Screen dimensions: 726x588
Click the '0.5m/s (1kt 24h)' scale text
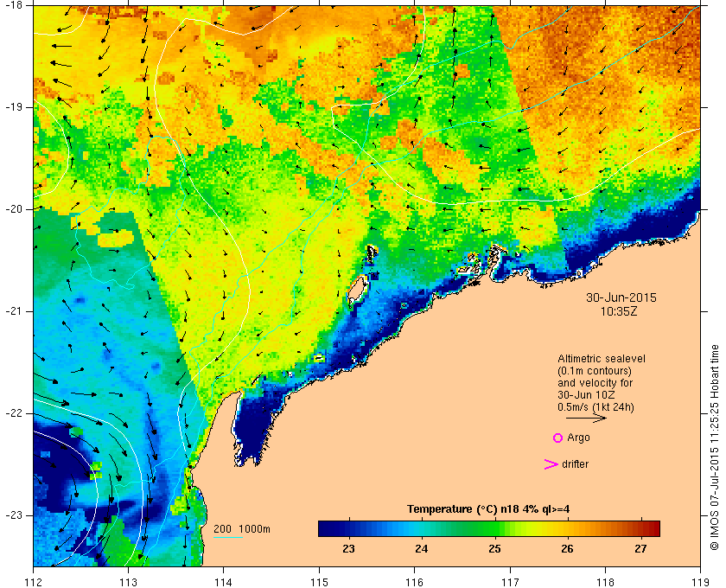(595, 408)
